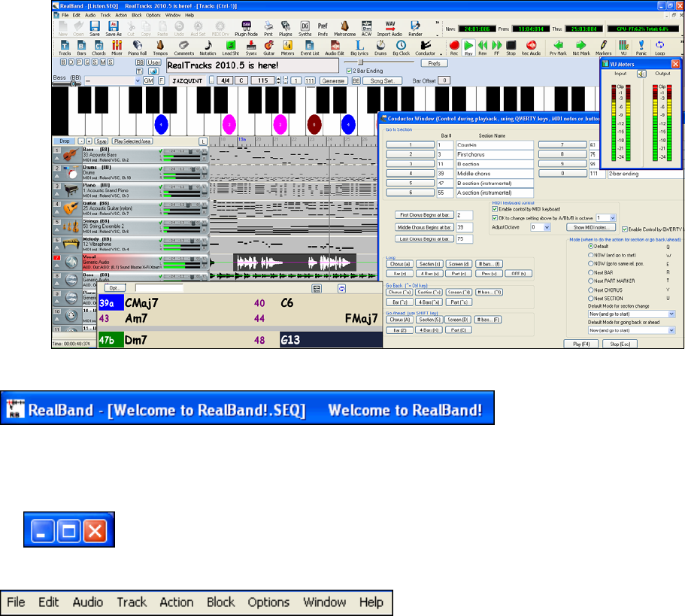Open the Bass instrument patch dropdown
The image size is (685, 616).
(138, 80)
